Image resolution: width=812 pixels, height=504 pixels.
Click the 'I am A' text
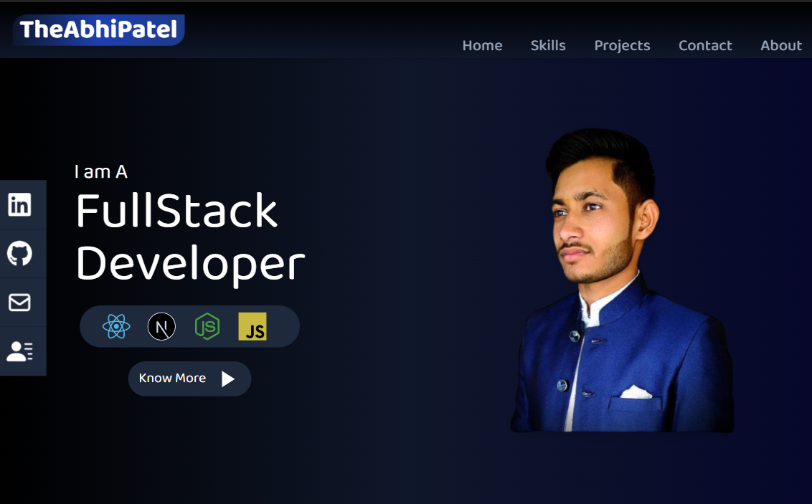tap(100, 171)
